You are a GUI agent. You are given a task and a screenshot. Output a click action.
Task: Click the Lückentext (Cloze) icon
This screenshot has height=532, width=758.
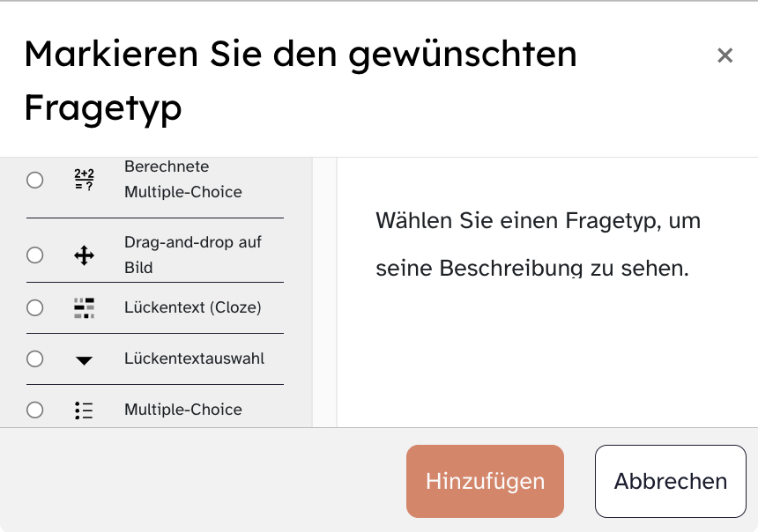pos(84,308)
